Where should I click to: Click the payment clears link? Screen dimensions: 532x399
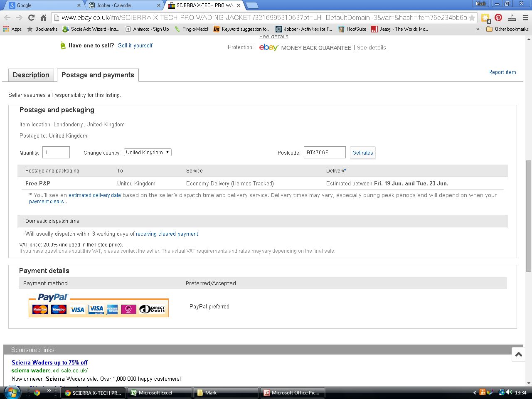click(x=47, y=202)
